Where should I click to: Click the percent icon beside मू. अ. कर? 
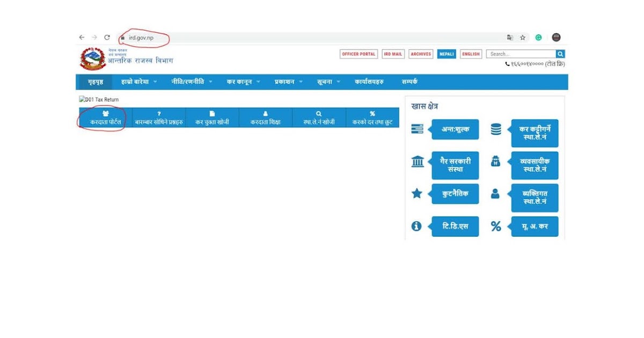pyautogui.click(x=496, y=226)
